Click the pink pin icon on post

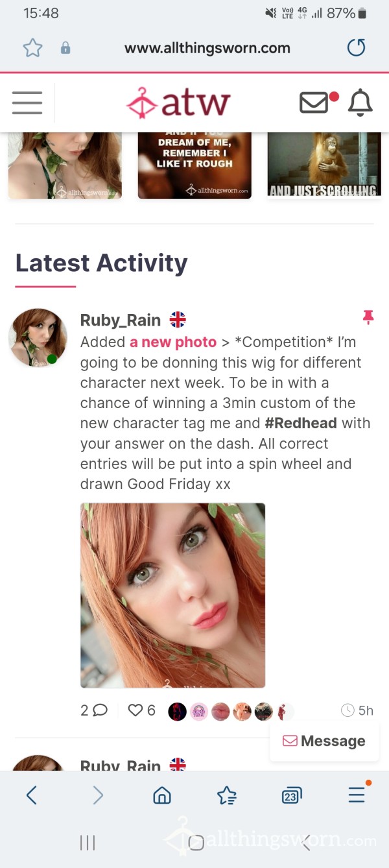pos(368,317)
